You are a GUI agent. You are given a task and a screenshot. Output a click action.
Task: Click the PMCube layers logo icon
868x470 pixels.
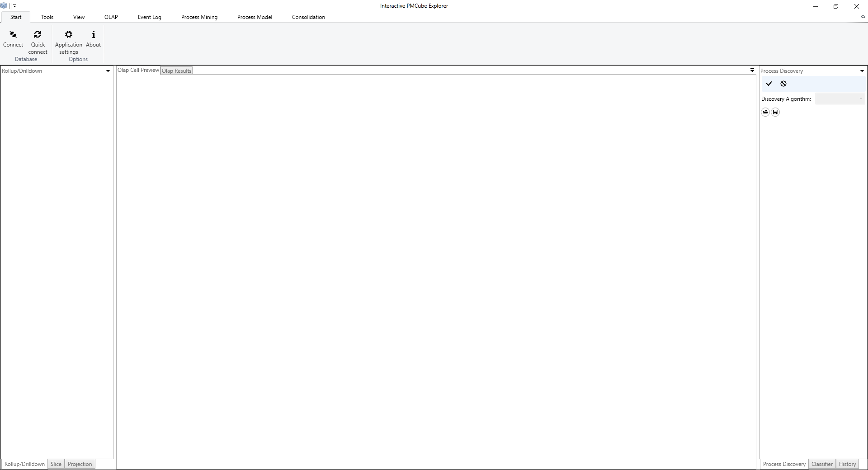[4, 6]
